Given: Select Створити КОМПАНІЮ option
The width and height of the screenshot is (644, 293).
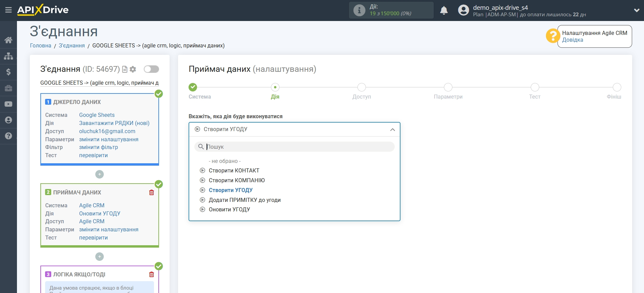Looking at the screenshot, I should point(237,181).
